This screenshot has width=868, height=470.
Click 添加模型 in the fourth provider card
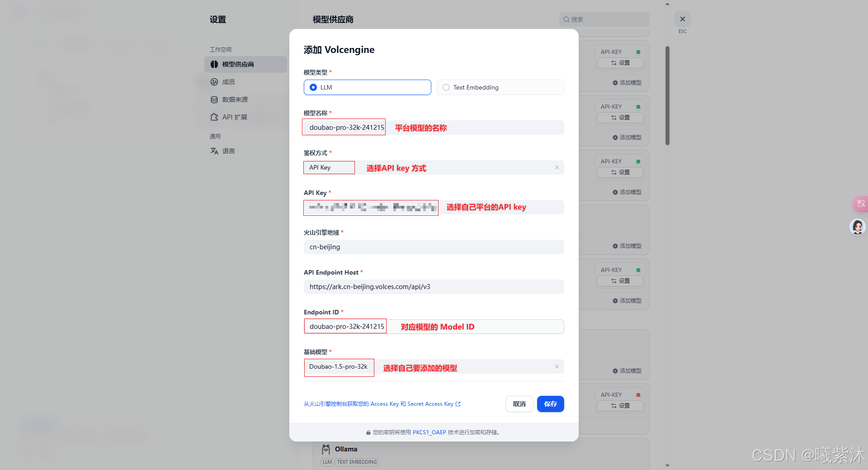point(627,246)
